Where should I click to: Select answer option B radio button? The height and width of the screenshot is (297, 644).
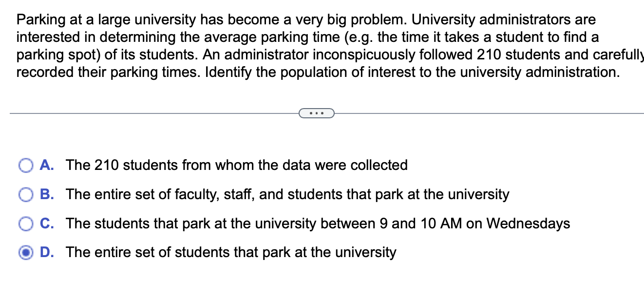click(x=25, y=194)
